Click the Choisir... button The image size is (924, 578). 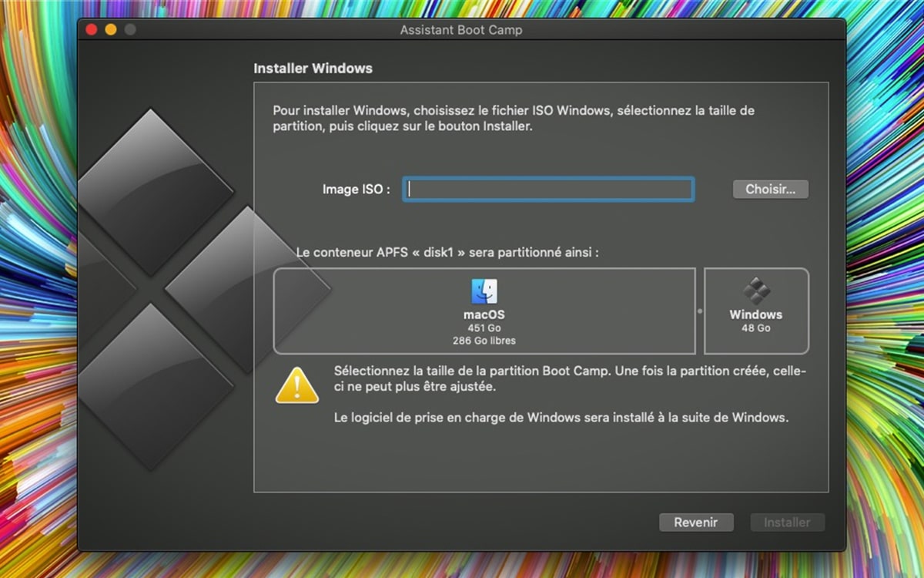(x=771, y=189)
